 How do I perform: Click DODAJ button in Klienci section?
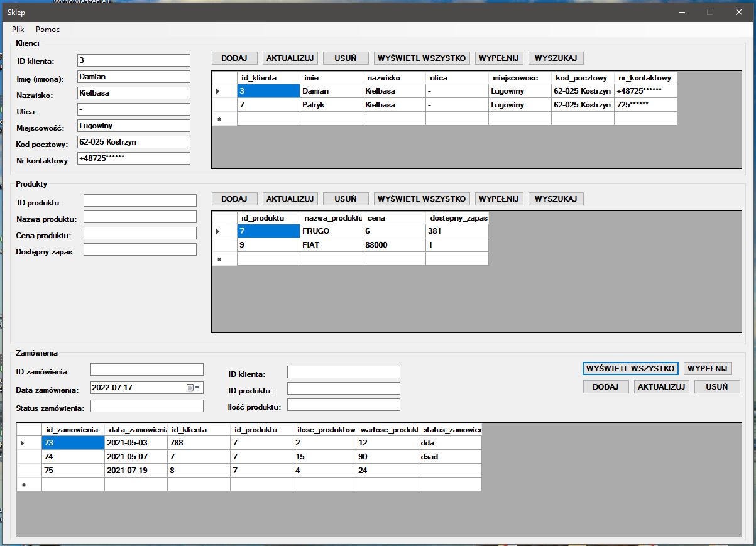pyautogui.click(x=234, y=58)
